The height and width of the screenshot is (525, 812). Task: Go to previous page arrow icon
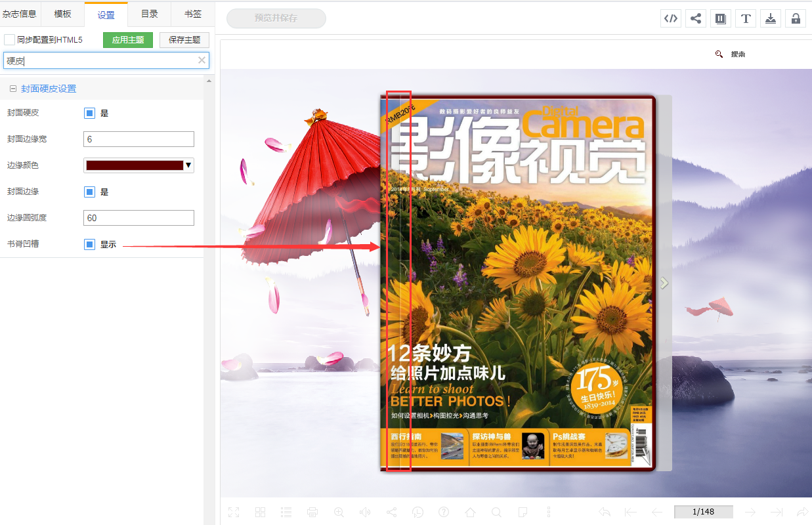[x=657, y=512]
